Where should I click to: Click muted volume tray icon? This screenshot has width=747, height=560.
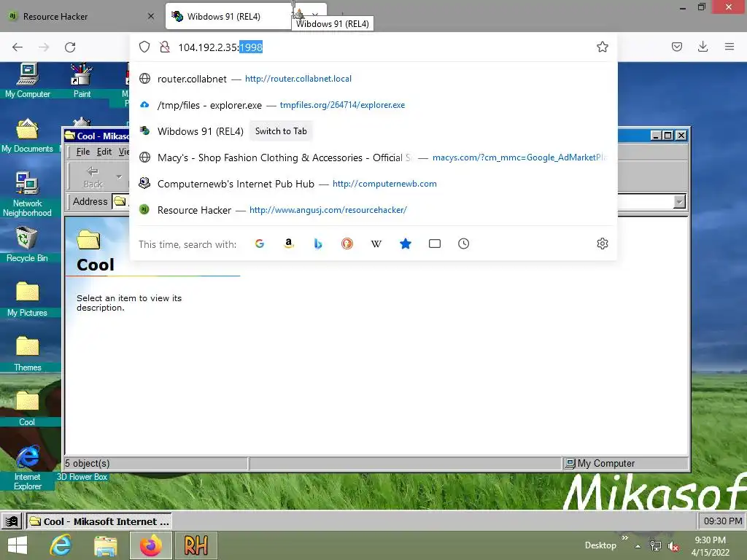click(x=673, y=546)
